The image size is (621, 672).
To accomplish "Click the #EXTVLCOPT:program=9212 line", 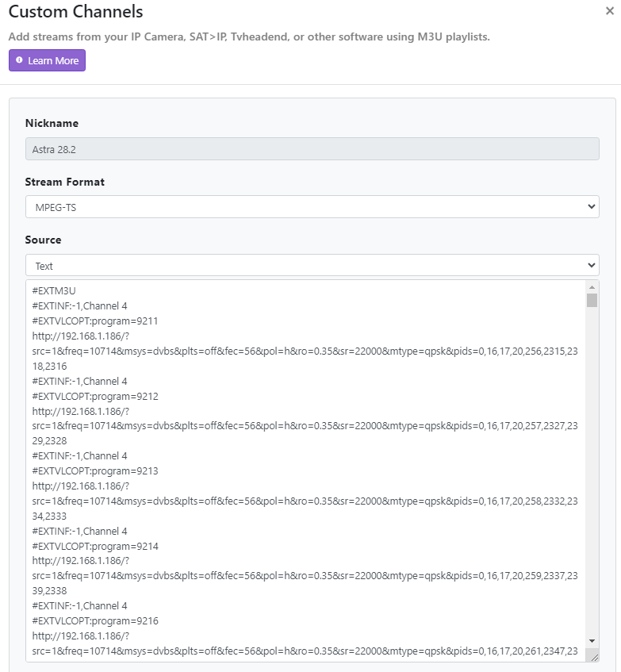I will (x=95, y=396).
